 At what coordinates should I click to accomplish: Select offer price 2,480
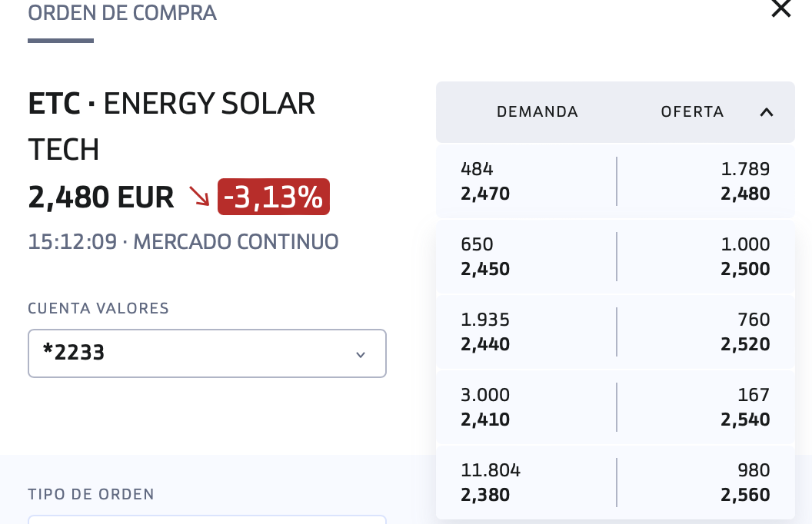(745, 194)
